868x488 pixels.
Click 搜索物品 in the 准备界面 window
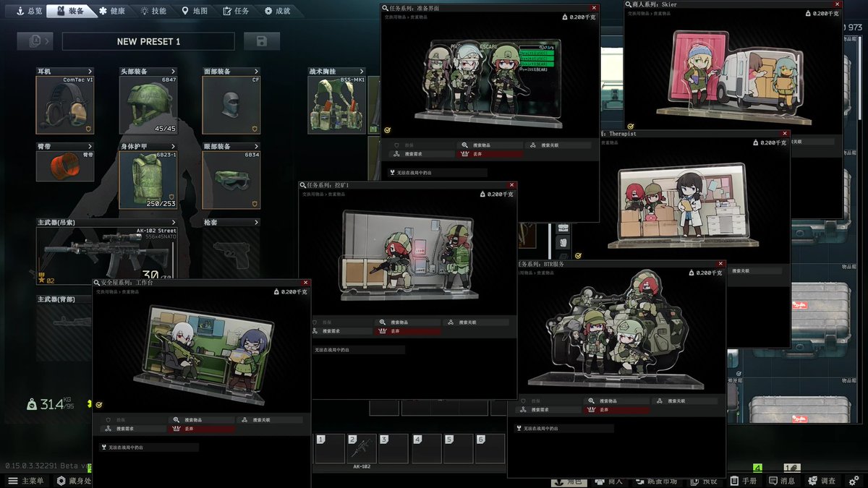click(489, 145)
